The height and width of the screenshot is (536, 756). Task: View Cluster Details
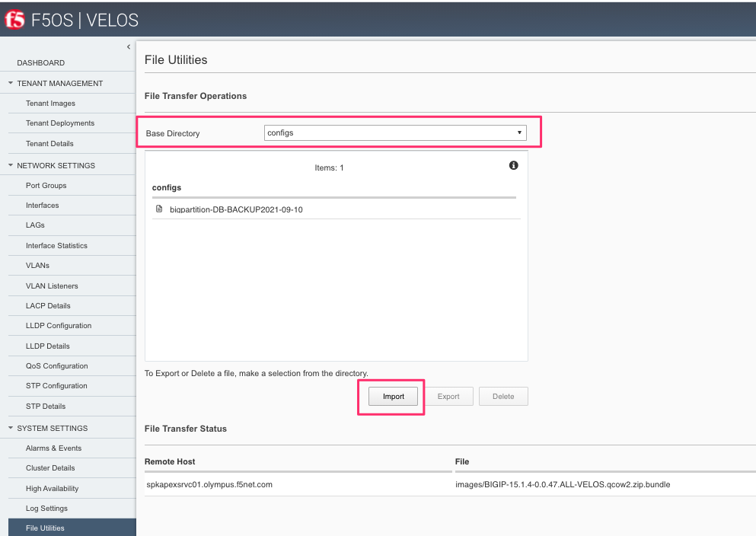(50, 468)
